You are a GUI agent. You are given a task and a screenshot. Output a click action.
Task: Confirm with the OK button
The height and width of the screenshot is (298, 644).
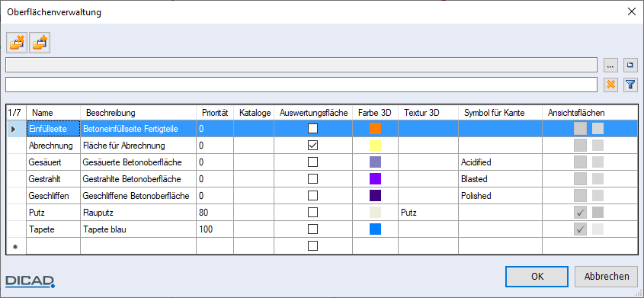[x=537, y=276]
